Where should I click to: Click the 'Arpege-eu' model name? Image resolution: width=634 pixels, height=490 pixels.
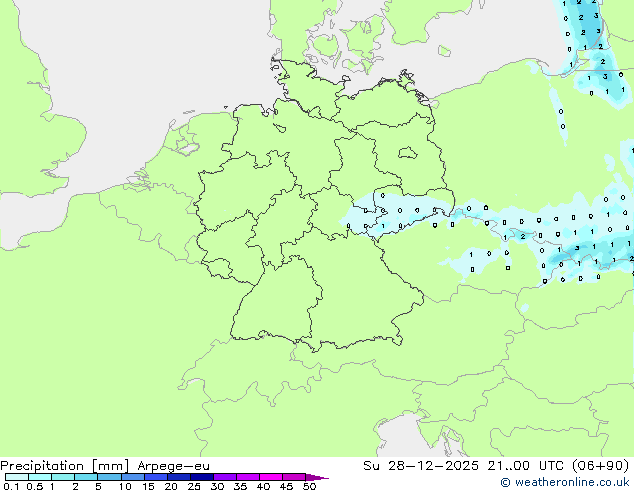tap(173, 466)
